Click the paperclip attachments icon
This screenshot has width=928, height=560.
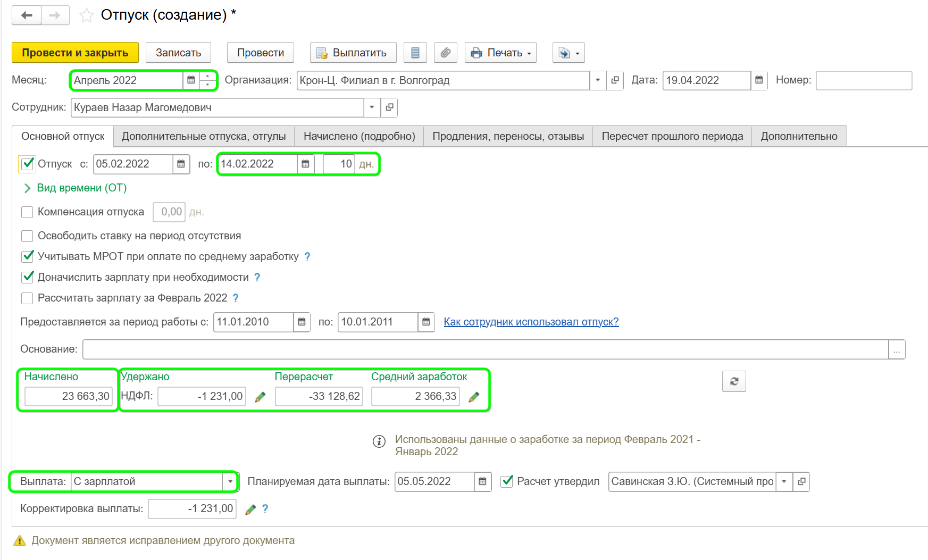point(446,53)
